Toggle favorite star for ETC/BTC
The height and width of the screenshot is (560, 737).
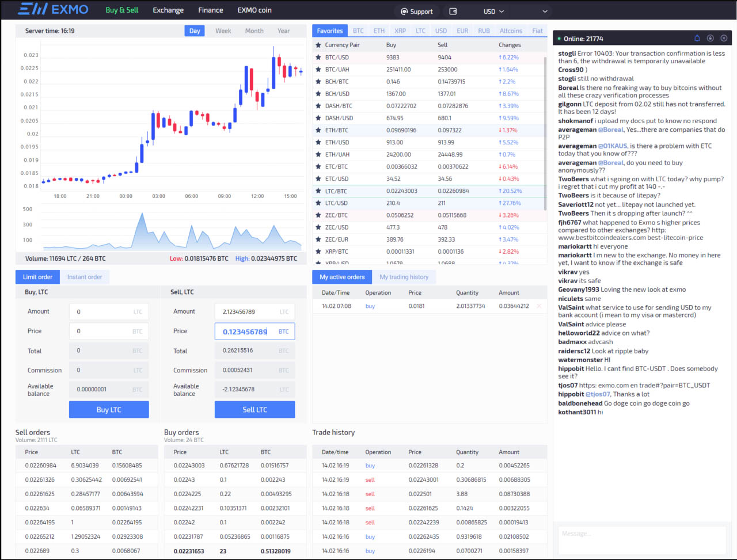(x=318, y=166)
